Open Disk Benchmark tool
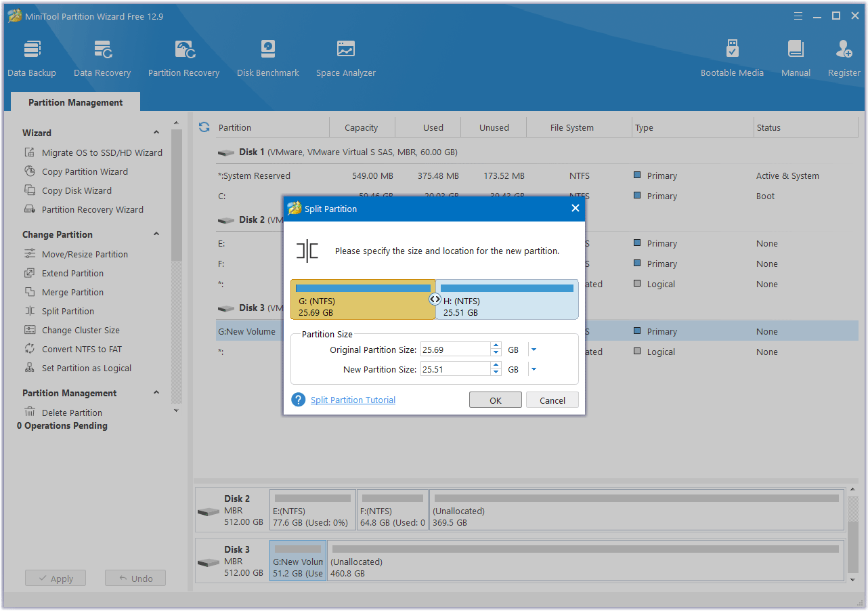This screenshot has width=868, height=611. pyautogui.click(x=268, y=58)
